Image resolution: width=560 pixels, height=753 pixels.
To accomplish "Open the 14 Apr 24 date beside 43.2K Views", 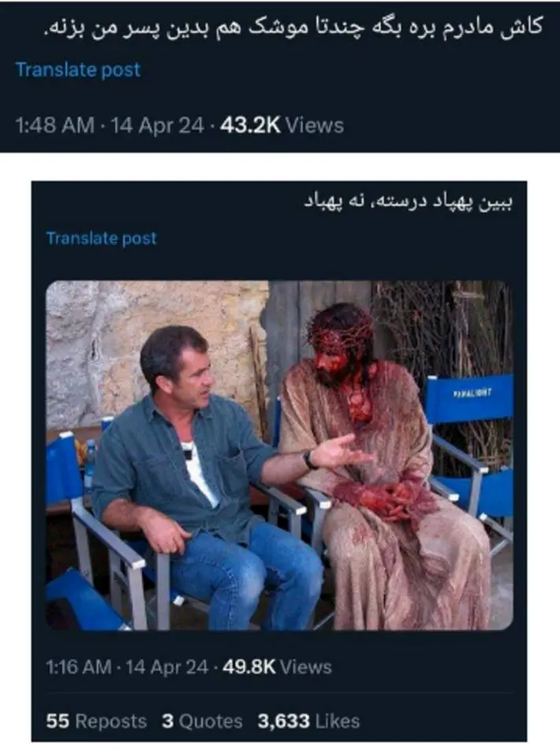I will tap(158, 125).
